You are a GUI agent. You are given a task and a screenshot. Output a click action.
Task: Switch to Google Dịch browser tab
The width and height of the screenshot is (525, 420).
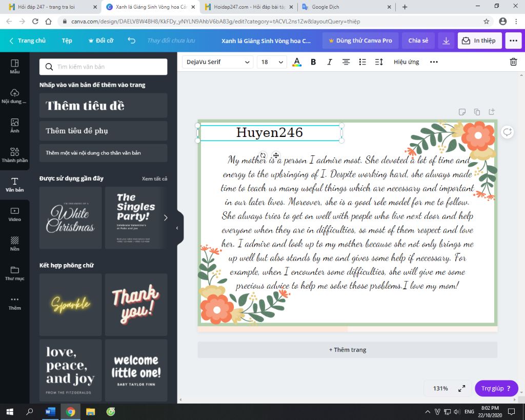(x=347, y=7)
